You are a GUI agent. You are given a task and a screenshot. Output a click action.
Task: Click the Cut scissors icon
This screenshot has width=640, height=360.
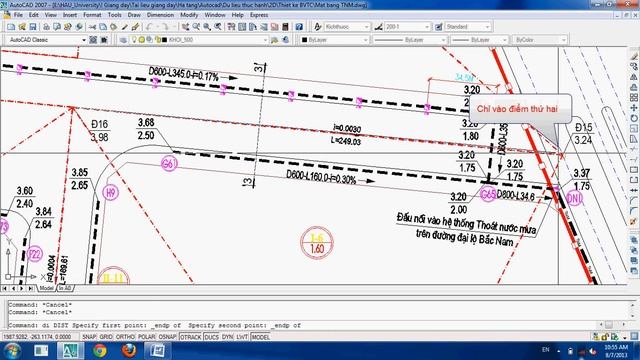(92, 27)
